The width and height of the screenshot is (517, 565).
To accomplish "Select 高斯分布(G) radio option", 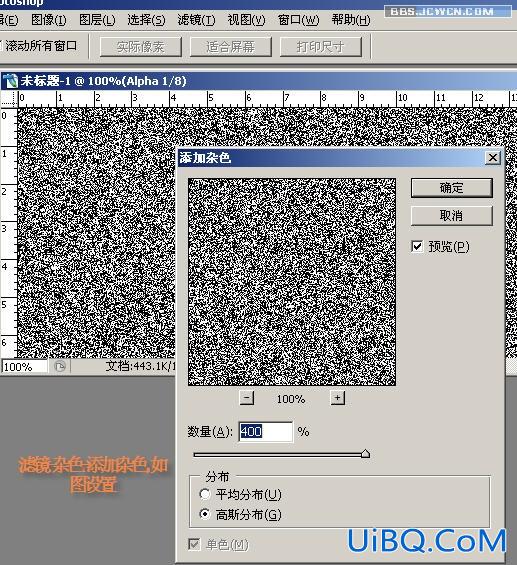I will pyautogui.click(x=205, y=514).
